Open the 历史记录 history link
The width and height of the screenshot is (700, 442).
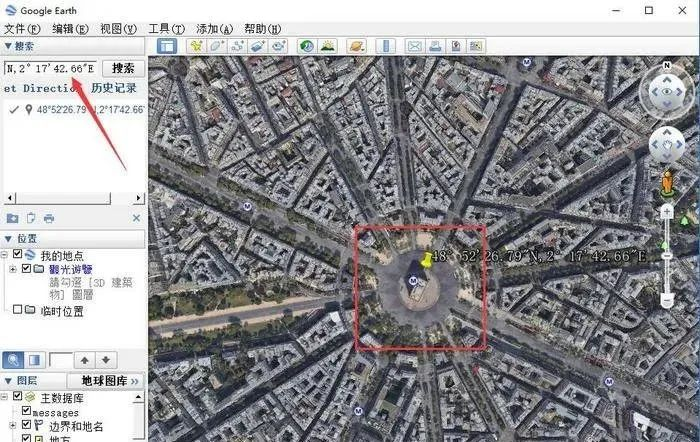pyautogui.click(x=113, y=88)
